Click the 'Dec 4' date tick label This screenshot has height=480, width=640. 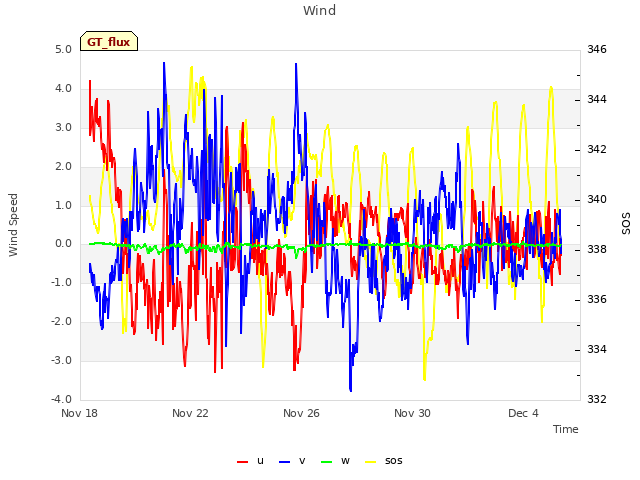pos(523,413)
